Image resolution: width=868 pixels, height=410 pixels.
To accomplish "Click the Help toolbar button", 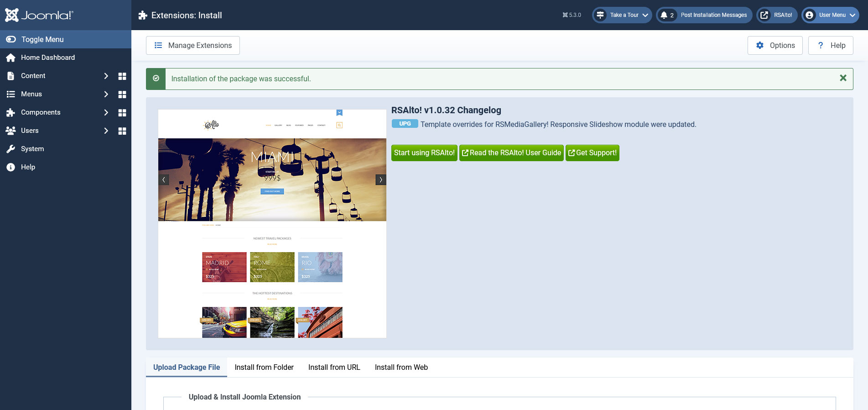I will (831, 45).
